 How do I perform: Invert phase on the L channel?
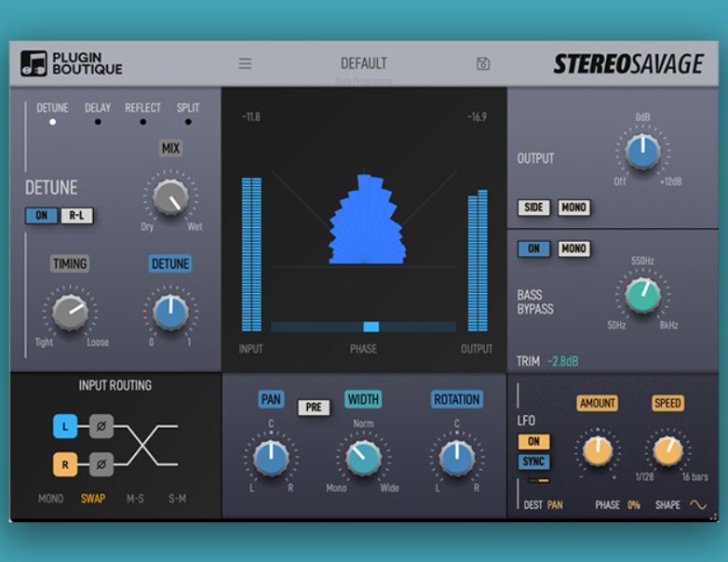(101, 426)
